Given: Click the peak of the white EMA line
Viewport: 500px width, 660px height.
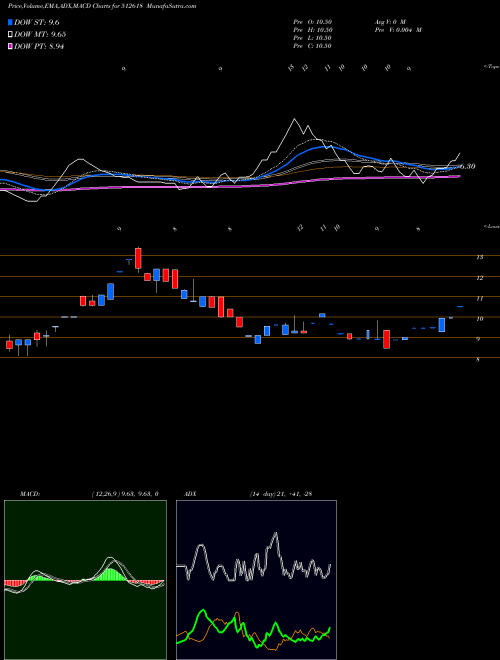Looking at the screenshot, I should [x=294, y=120].
